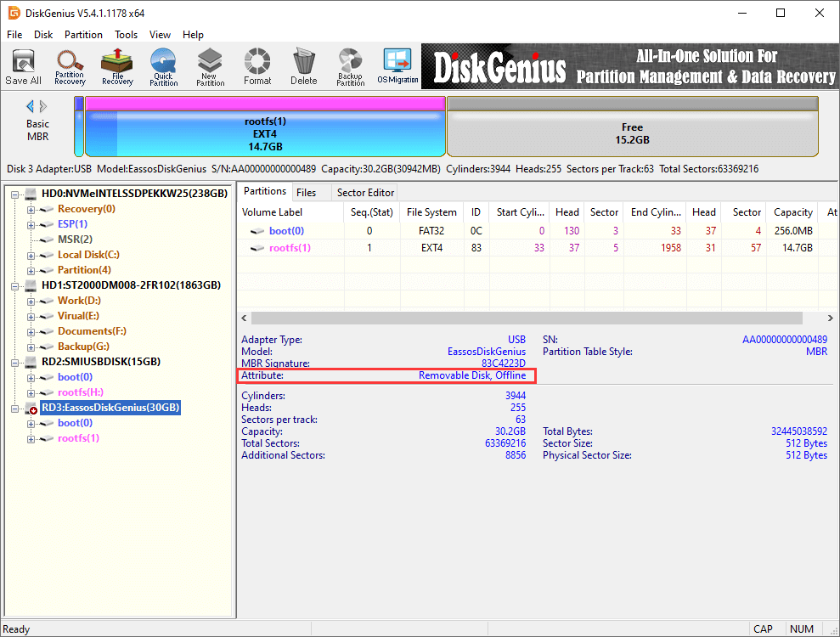Open the Partition menu
840x637 pixels.
click(83, 35)
